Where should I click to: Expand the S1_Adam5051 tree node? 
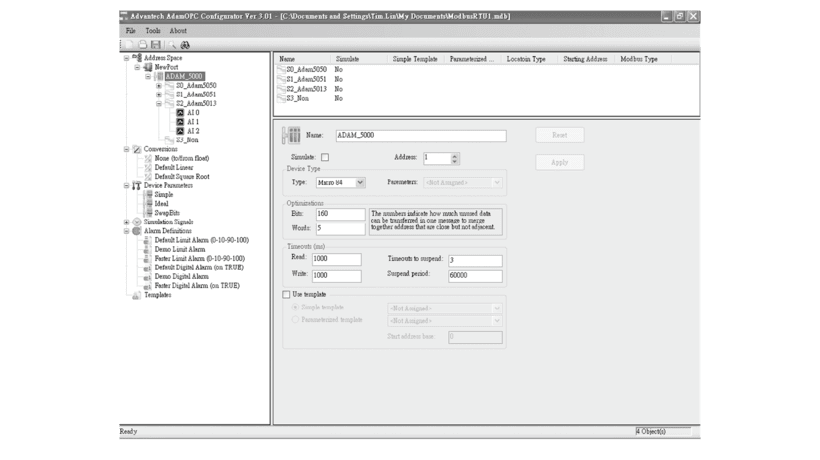[x=159, y=95]
